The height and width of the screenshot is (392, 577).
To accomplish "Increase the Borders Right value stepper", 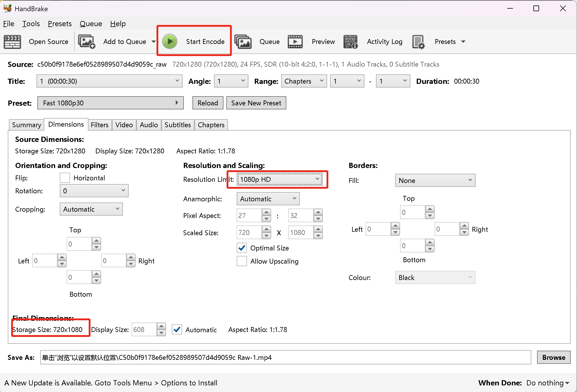I will pos(464,226).
